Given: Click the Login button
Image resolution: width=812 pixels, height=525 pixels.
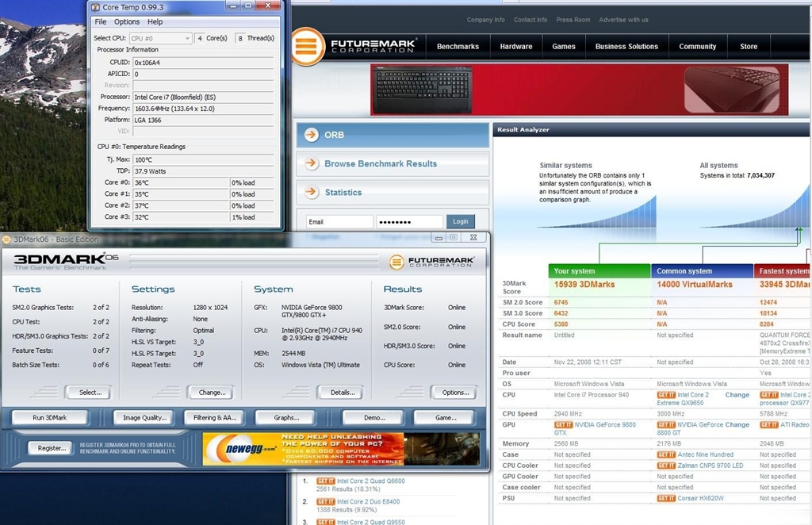Looking at the screenshot, I should [461, 221].
